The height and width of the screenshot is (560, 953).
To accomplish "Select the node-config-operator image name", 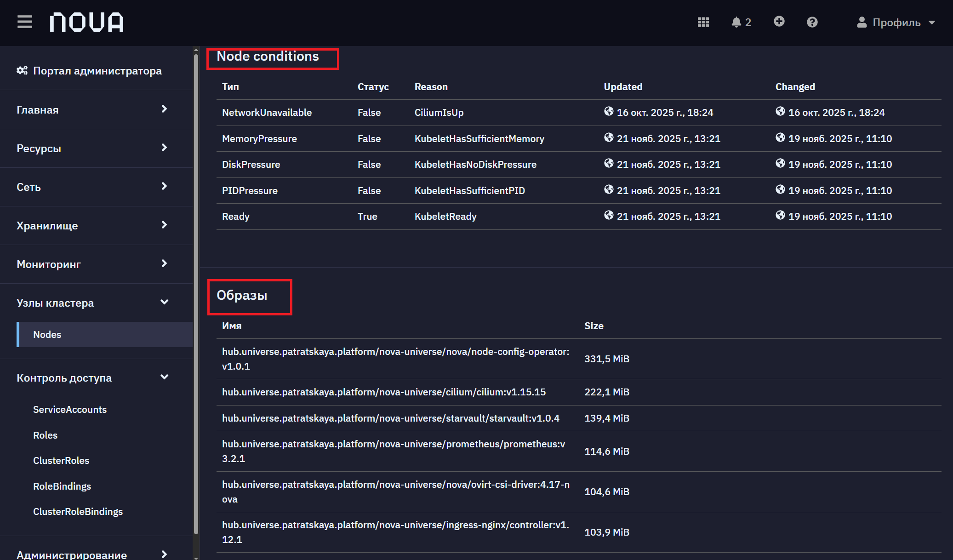I will [x=396, y=359].
